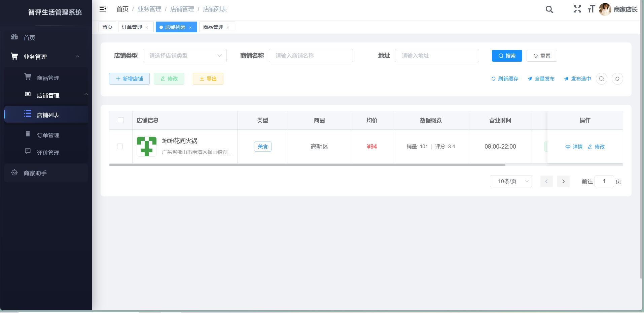Click the 搜索 button
This screenshot has width=644, height=313.
tap(507, 56)
